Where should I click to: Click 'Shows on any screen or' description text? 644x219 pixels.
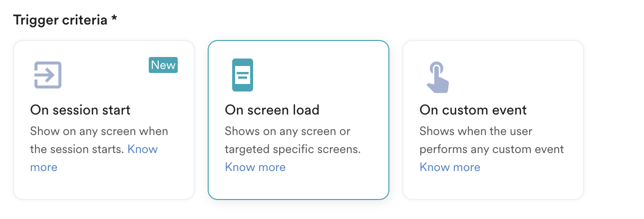point(288,131)
